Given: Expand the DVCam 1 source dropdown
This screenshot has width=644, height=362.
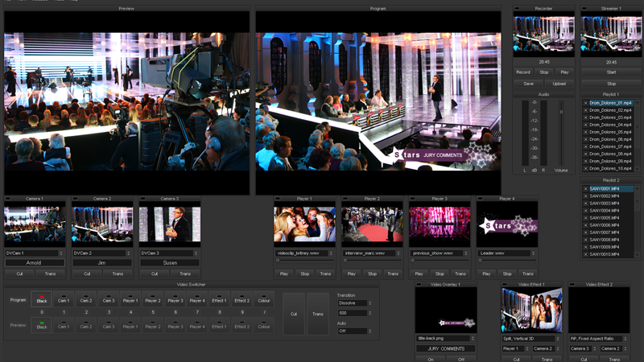Looking at the screenshot, I should point(35,253).
